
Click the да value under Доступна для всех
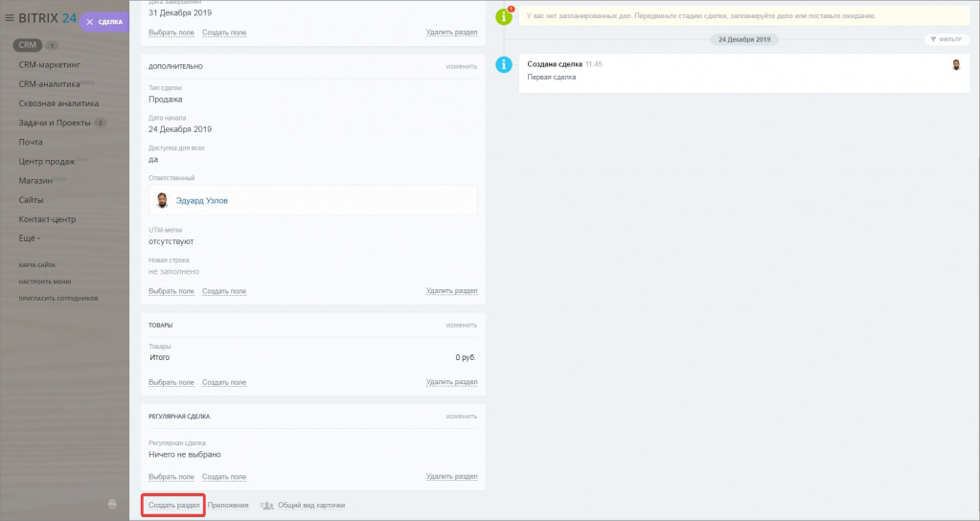[x=153, y=159]
